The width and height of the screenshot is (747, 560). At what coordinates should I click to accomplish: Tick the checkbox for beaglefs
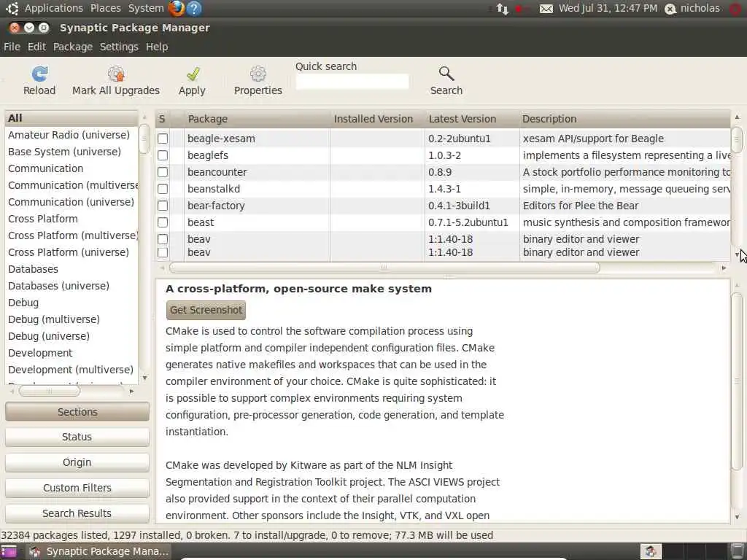tap(163, 155)
